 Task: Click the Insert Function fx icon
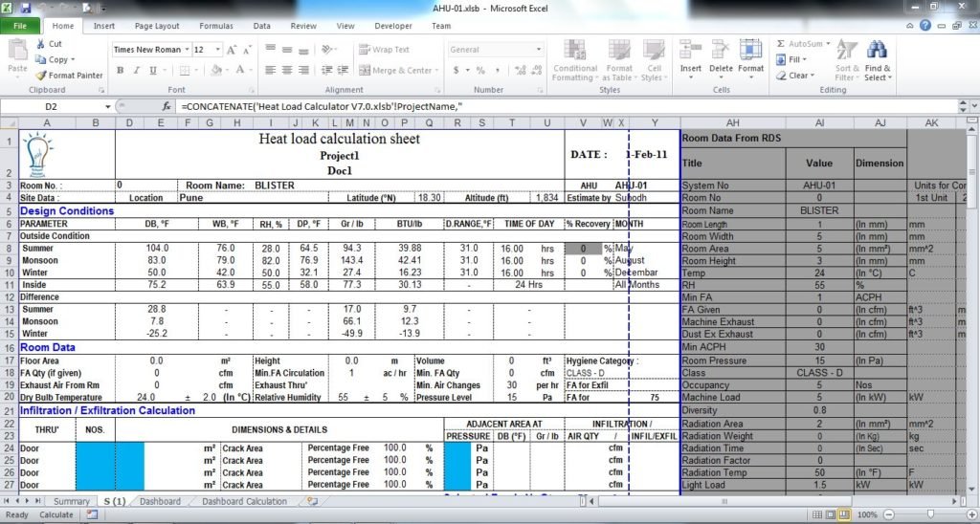pos(167,106)
